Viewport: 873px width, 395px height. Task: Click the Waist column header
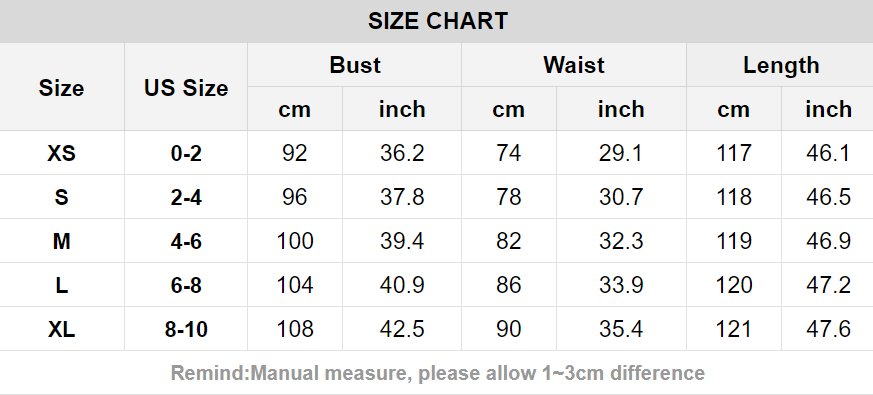click(x=573, y=65)
